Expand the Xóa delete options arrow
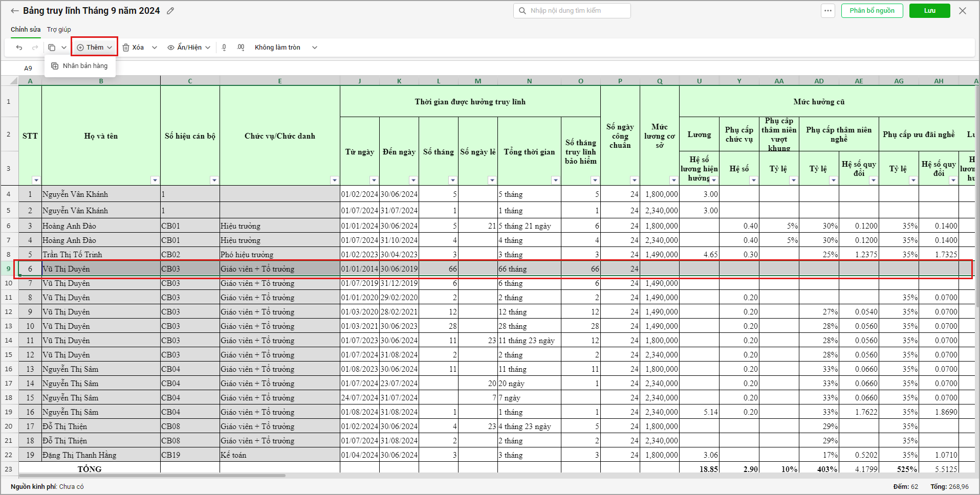The height and width of the screenshot is (495, 980). 155,48
